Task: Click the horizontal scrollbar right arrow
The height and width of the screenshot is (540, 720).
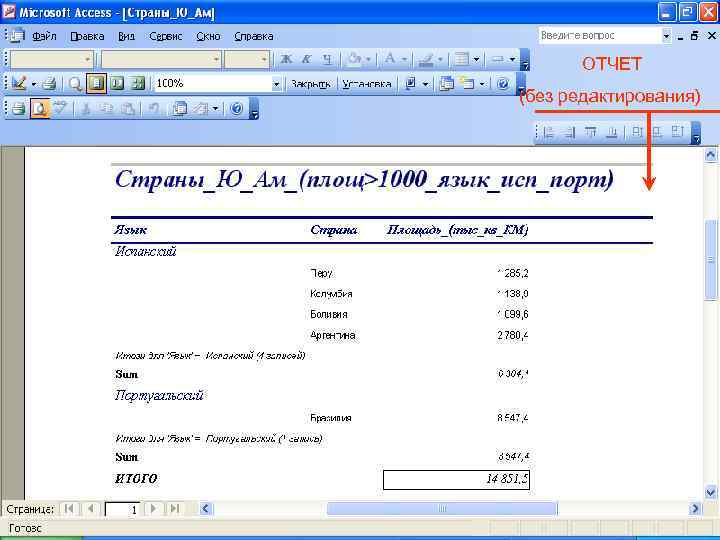Action: tap(695, 508)
